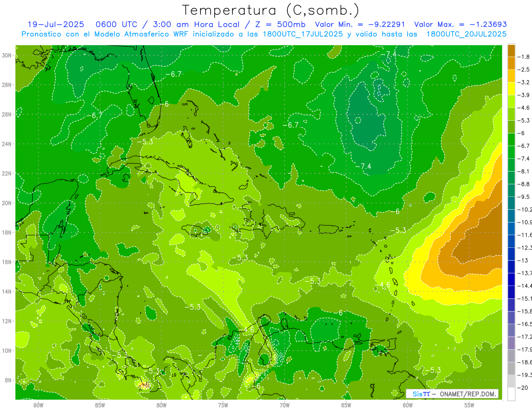The image size is (532, 411).
Task: Select purple swatch between -17.2 and -17.9
Action: 511,343
